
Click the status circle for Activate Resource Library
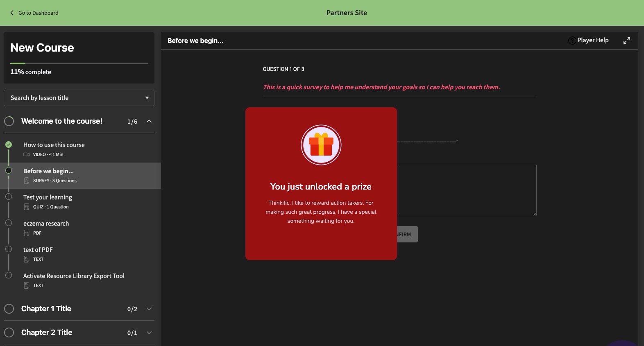point(9,275)
